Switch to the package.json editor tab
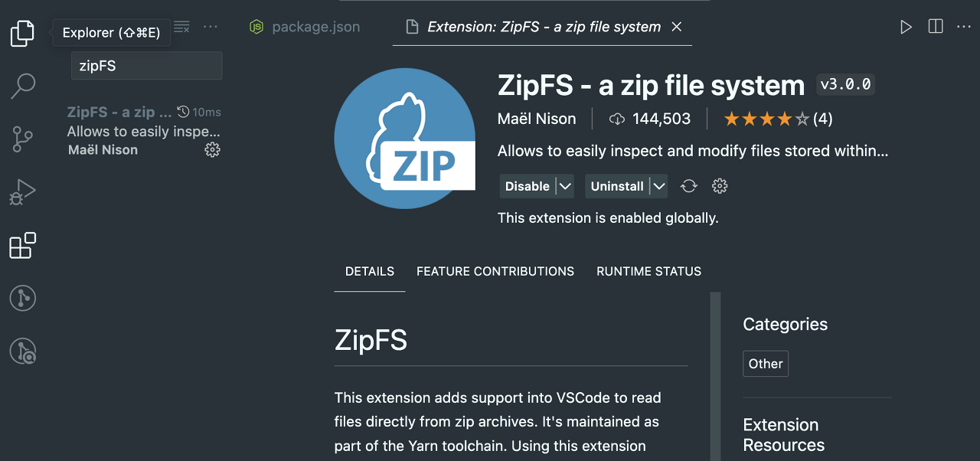 (305, 27)
